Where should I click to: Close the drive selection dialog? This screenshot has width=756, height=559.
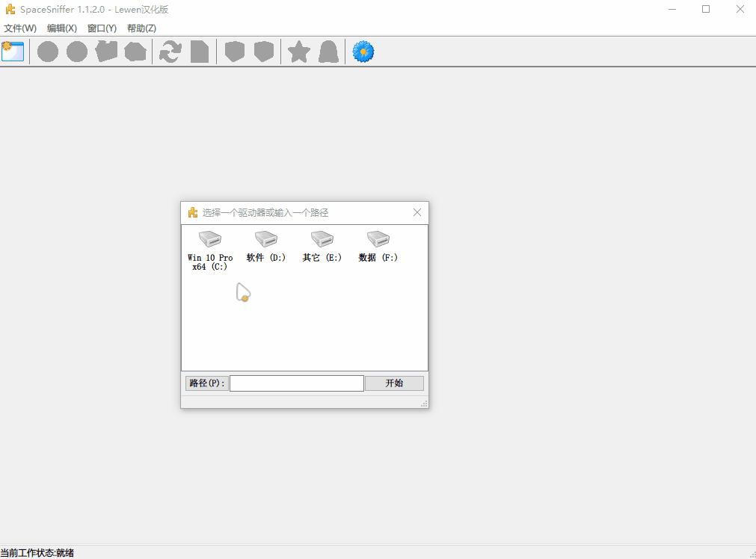point(417,212)
